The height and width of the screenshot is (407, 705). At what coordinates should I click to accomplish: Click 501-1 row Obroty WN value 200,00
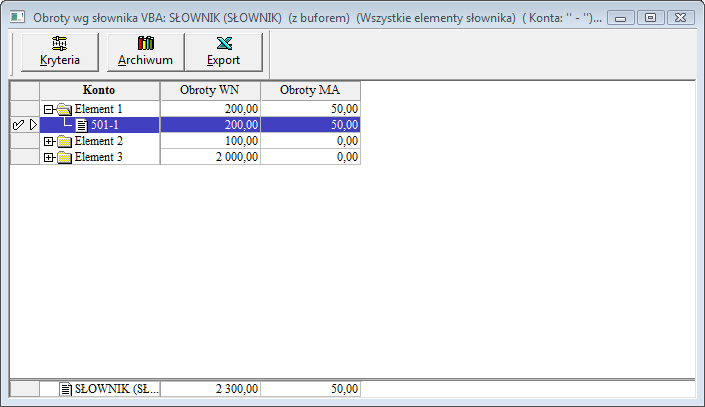[x=241, y=125]
